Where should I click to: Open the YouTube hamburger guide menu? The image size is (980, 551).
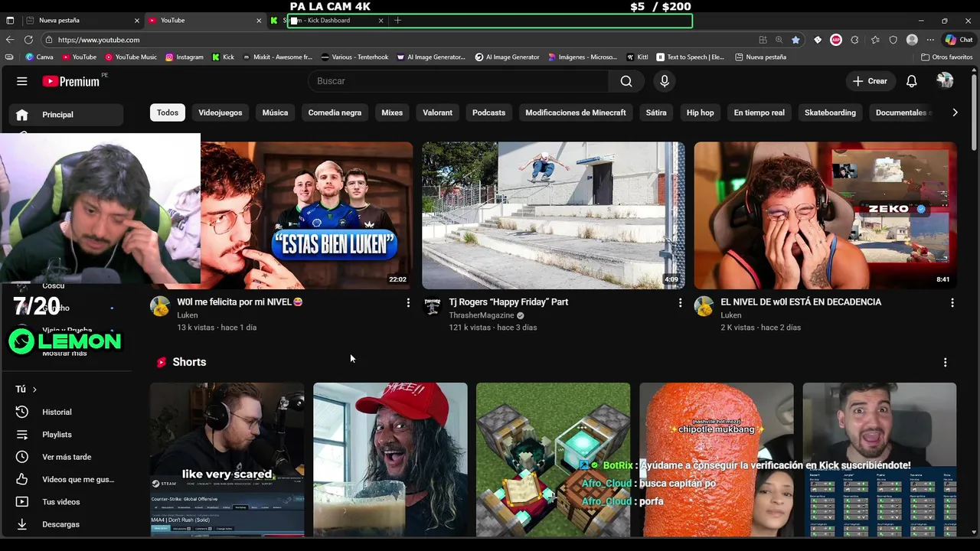[22, 81]
